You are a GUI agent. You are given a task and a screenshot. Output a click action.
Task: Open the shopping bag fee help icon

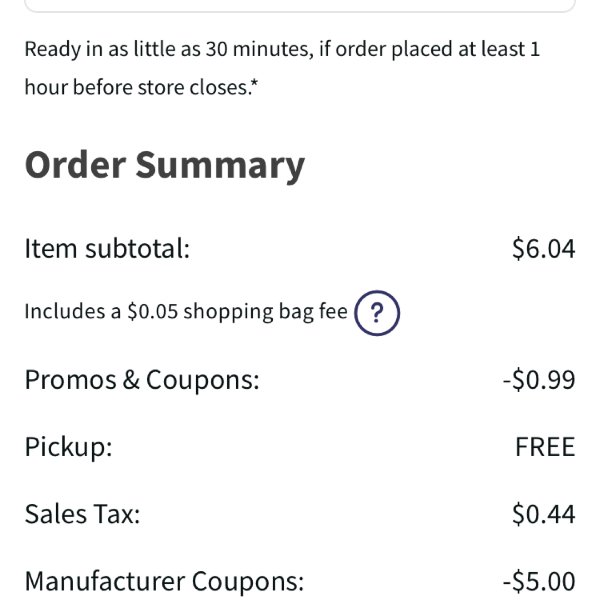coord(377,313)
